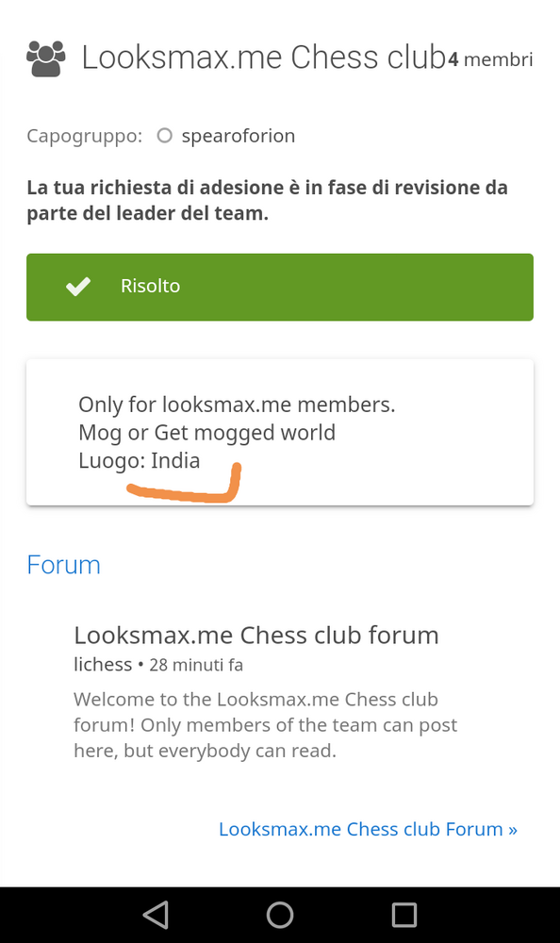Open Looksmax.me Chess club forum topic
This screenshot has width=560, height=943.
pyautogui.click(x=256, y=635)
